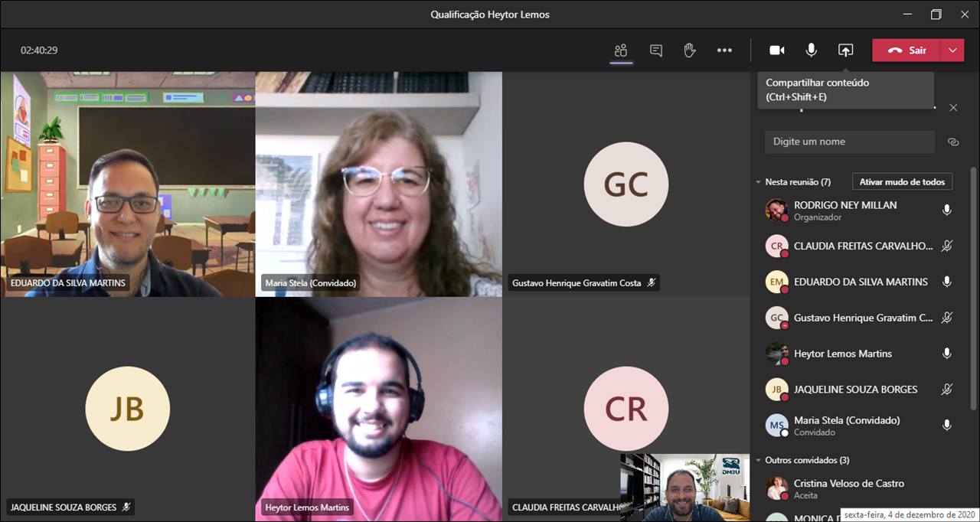Click the 'Digite um nome' search field

[x=849, y=142]
